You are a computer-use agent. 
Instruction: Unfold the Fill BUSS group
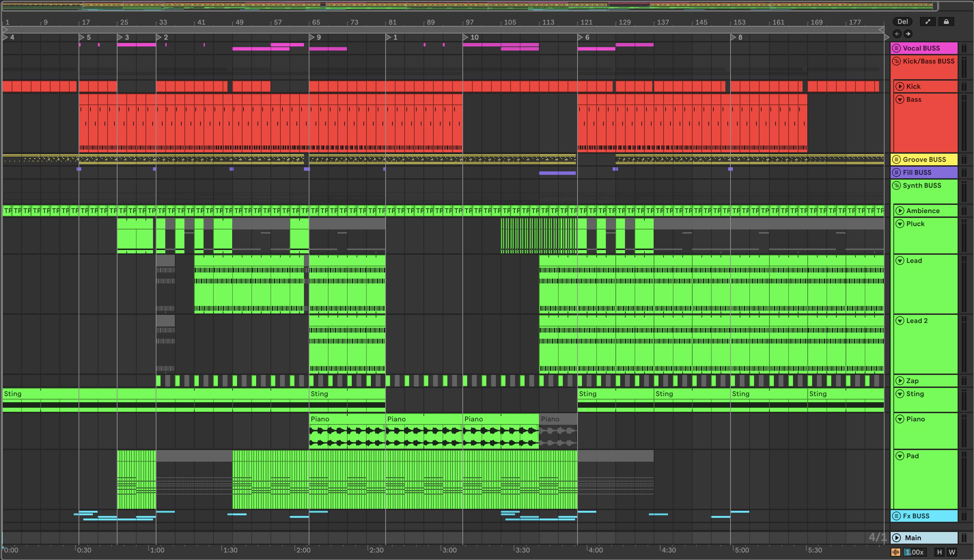[x=896, y=172]
